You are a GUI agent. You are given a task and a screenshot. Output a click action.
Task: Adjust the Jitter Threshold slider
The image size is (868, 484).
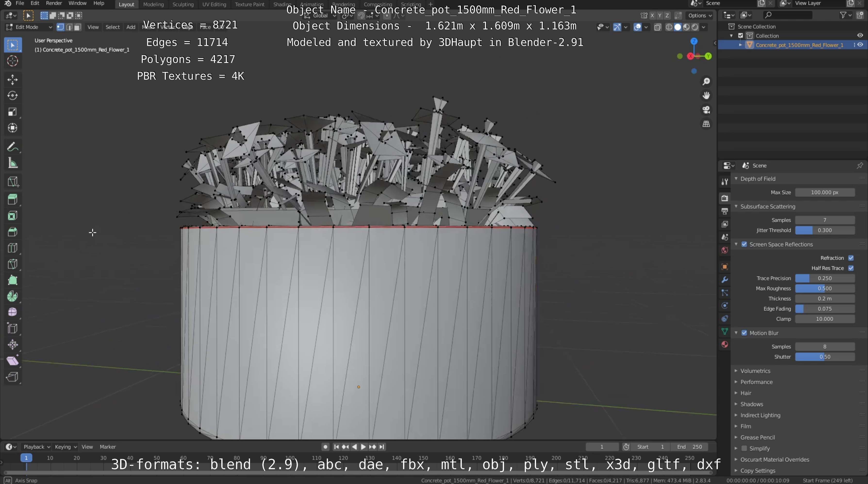(825, 230)
